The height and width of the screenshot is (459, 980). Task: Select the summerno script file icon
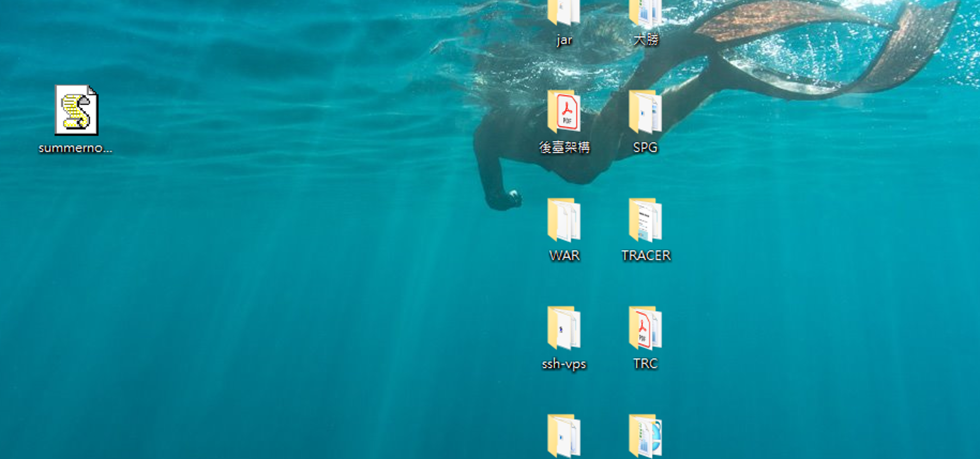click(x=77, y=110)
